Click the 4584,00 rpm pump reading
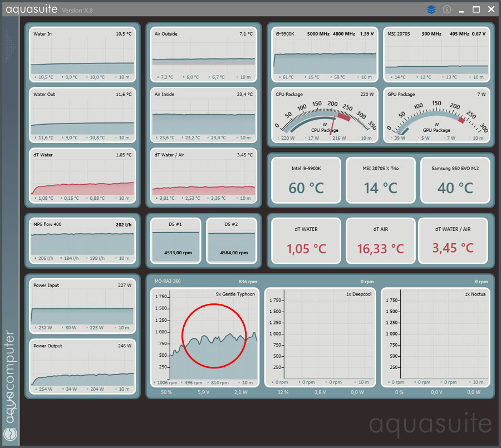 point(234,253)
